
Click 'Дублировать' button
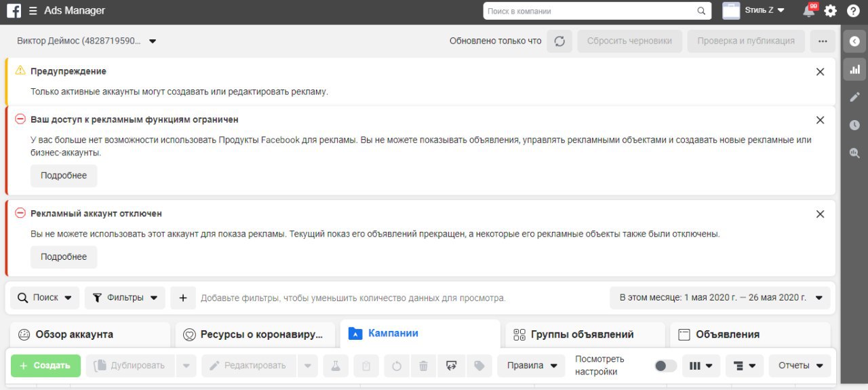pyautogui.click(x=130, y=366)
